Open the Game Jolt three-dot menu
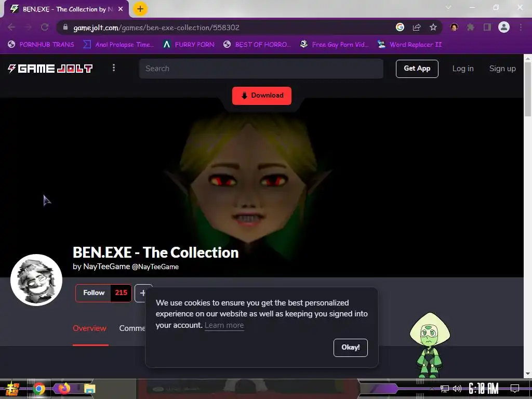The width and height of the screenshot is (532, 399). click(114, 68)
